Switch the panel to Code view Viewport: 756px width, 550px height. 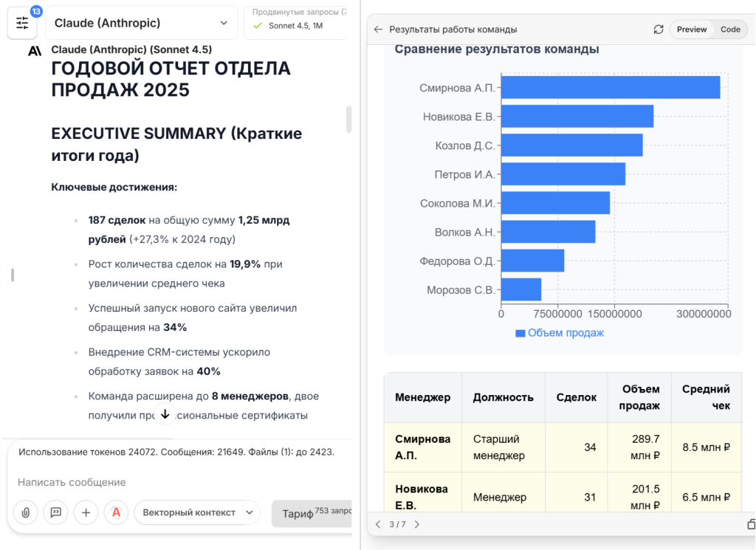(730, 30)
